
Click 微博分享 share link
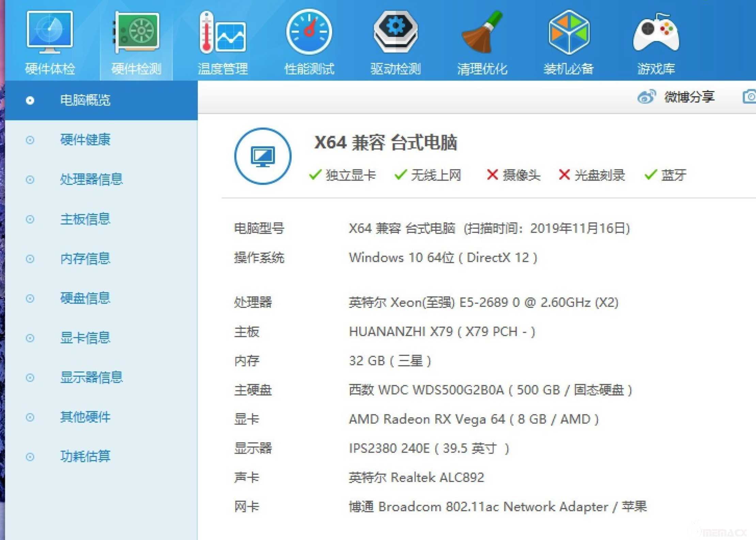(x=689, y=97)
